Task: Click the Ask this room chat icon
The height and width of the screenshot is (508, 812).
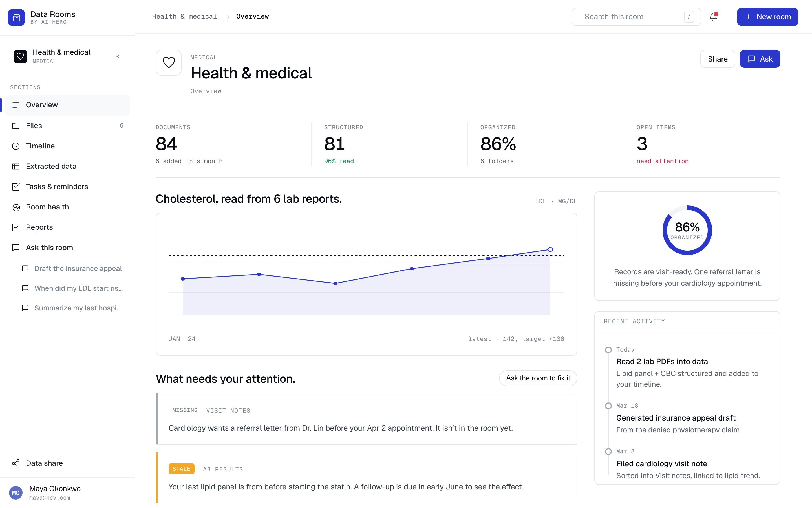Action: pyautogui.click(x=16, y=248)
